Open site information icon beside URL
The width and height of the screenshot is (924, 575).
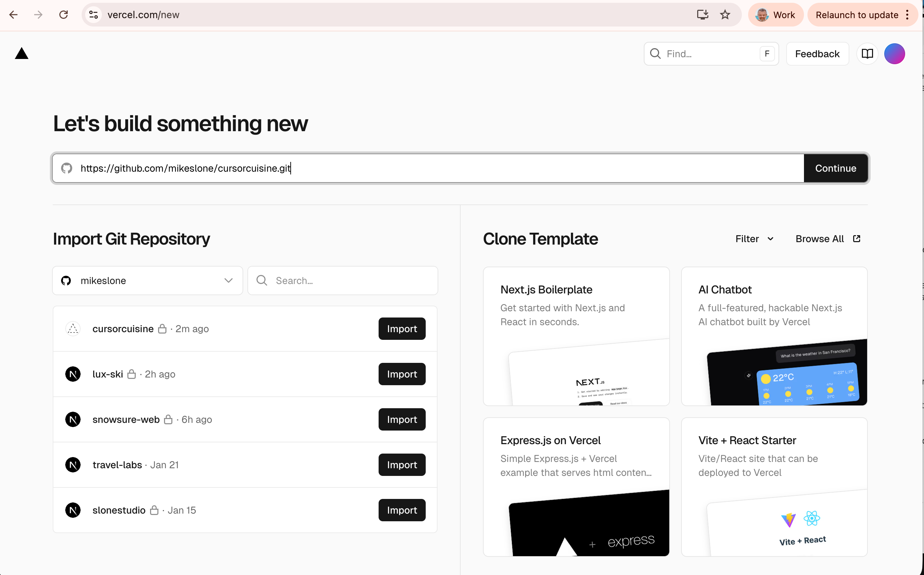(94, 15)
